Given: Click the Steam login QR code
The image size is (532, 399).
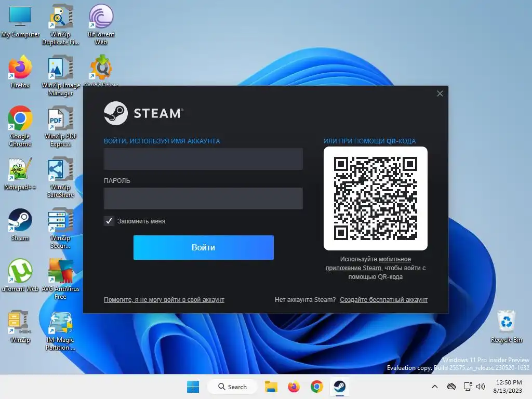Looking at the screenshot, I should 376,198.
